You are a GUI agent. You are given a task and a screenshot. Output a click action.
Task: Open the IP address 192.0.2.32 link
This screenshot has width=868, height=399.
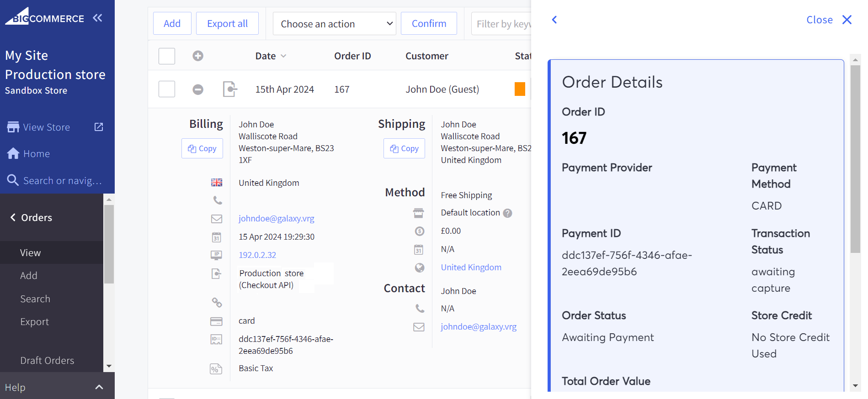(x=257, y=255)
